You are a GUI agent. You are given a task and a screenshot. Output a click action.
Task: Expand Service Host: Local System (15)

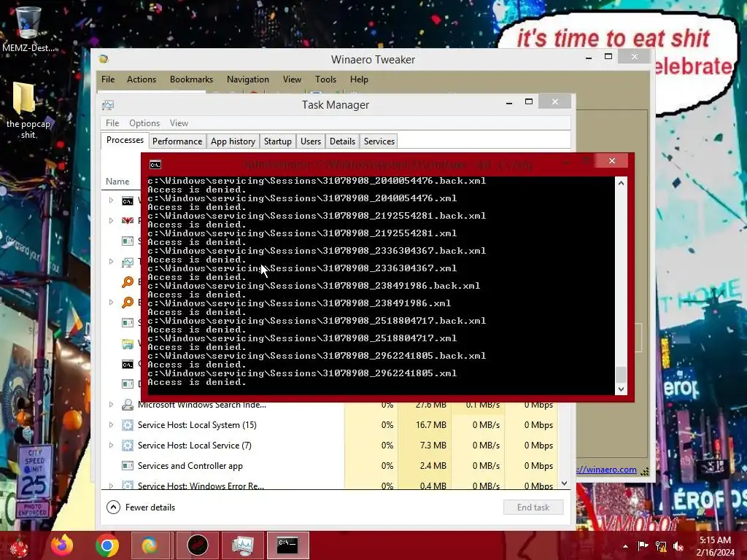(x=111, y=425)
